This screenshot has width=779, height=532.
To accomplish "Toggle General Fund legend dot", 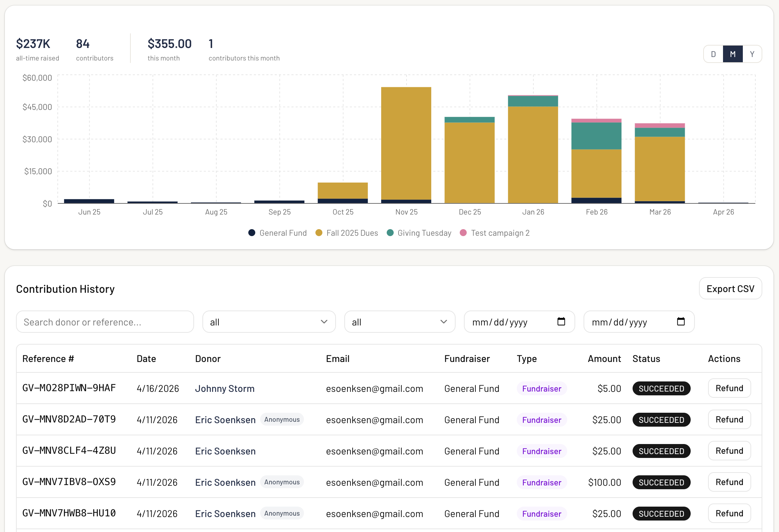I will pyautogui.click(x=252, y=233).
